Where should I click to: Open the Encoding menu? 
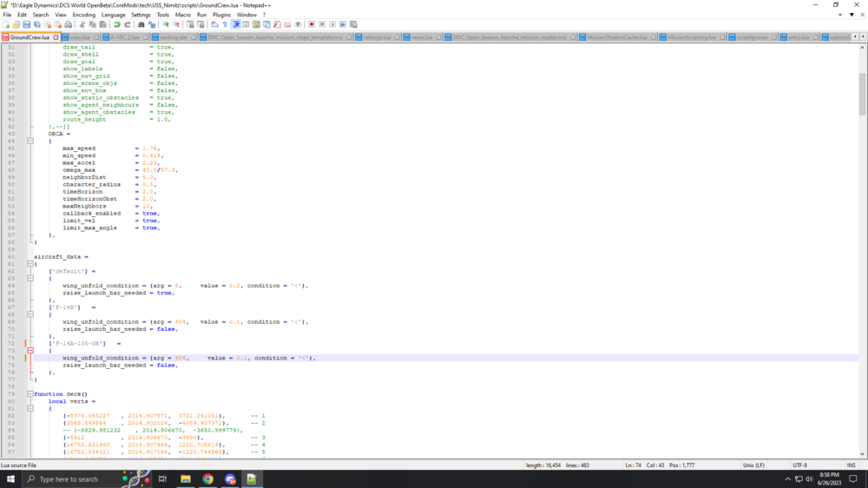coord(83,15)
